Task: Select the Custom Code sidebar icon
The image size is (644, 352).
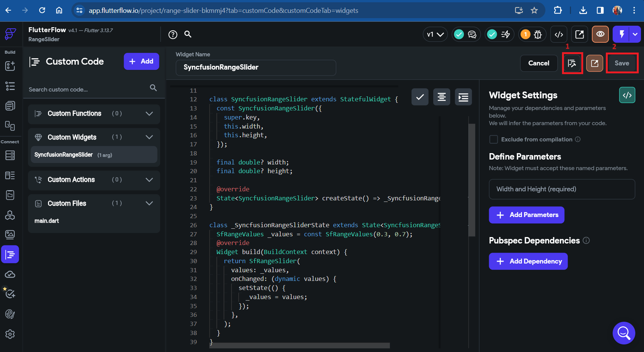Action: 10,254
